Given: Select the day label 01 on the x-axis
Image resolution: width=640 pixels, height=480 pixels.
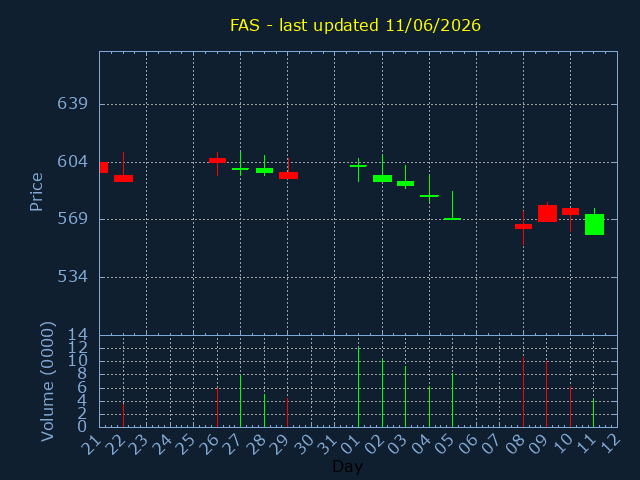Looking at the screenshot, I should [350, 444].
